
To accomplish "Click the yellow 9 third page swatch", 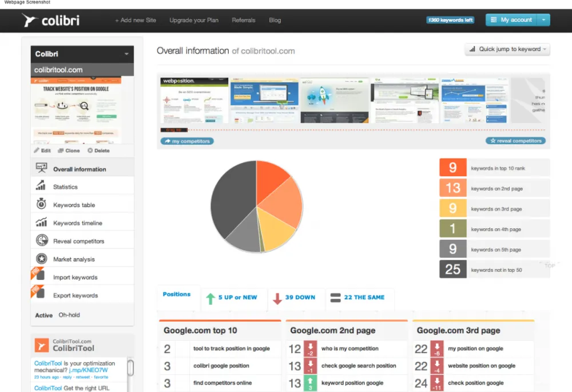I will coord(452,208).
